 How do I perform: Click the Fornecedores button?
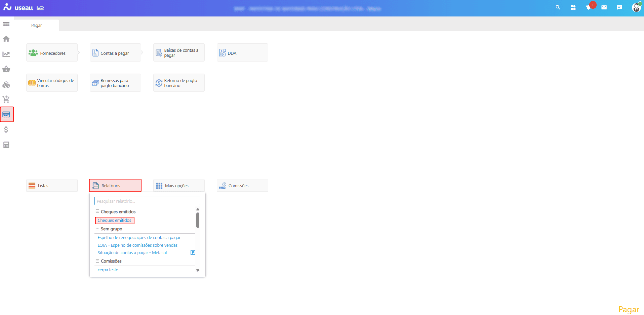[x=52, y=53]
